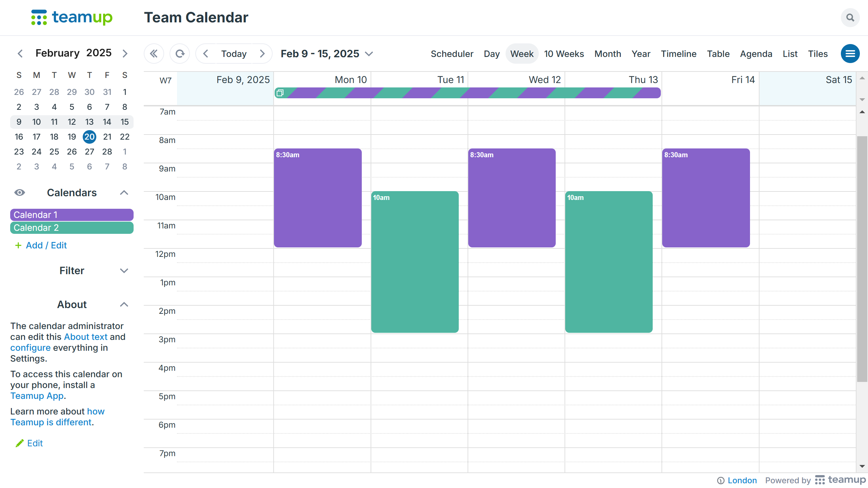Toggle Calendar 1 visibility
This screenshot has height=488, width=868.
(72, 215)
